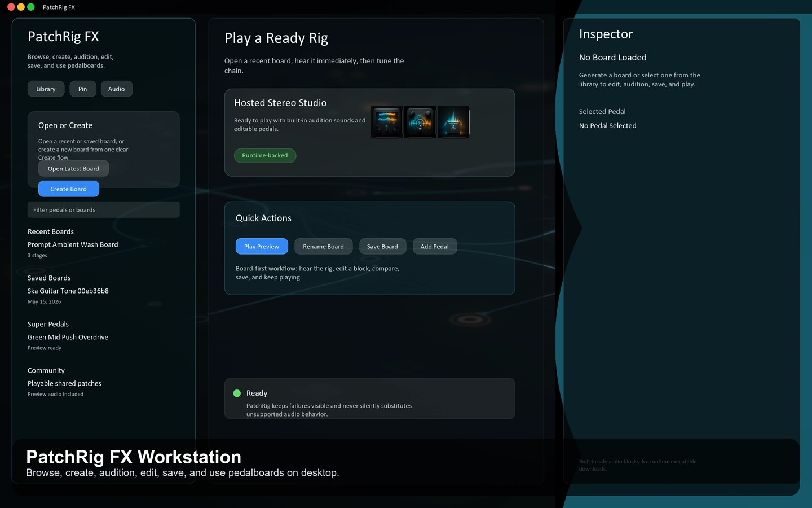Click the Selected Pedal label
The width and height of the screenshot is (812, 508).
tap(602, 112)
